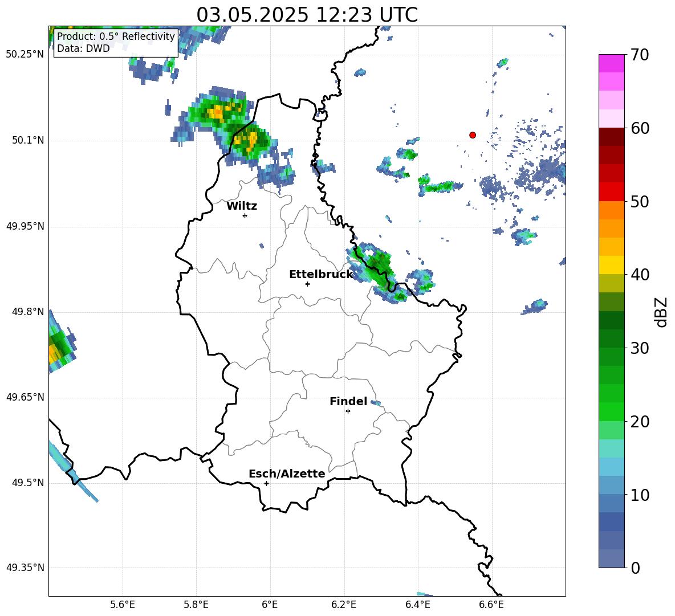Image resolution: width=675 pixels, height=616 pixels.
Task: Click the Wiltz station cross marker
Action: point(245,215)
